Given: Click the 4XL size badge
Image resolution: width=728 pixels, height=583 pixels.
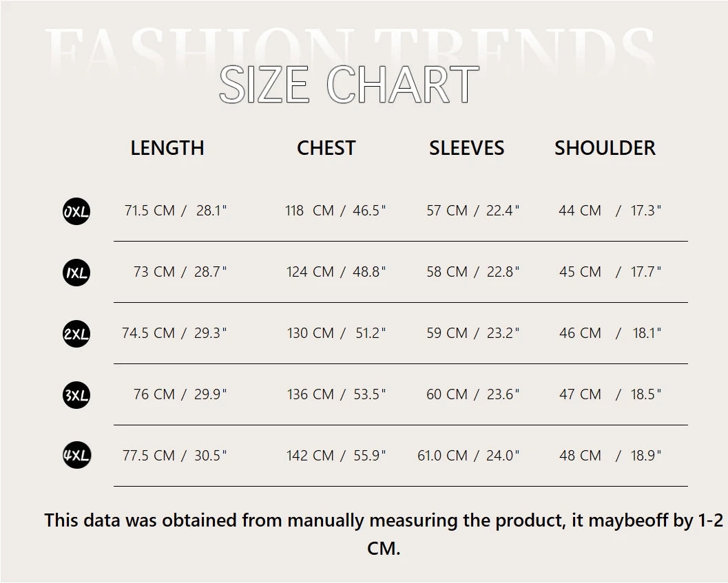Looking at the screenshot, I should 76,456.
